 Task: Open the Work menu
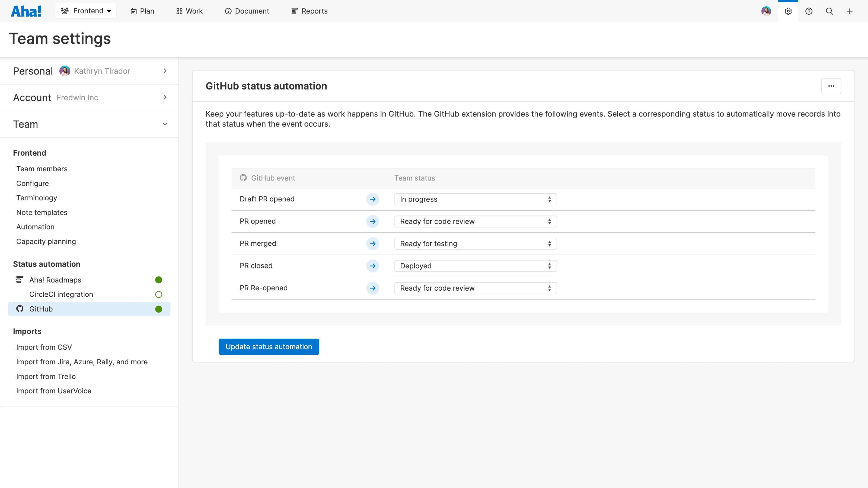[x=189, y=11]
